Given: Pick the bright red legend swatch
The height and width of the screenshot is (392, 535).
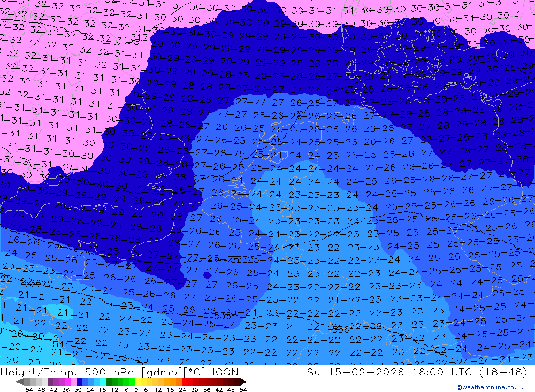Looking at the screenshot, I should (185, 381).
